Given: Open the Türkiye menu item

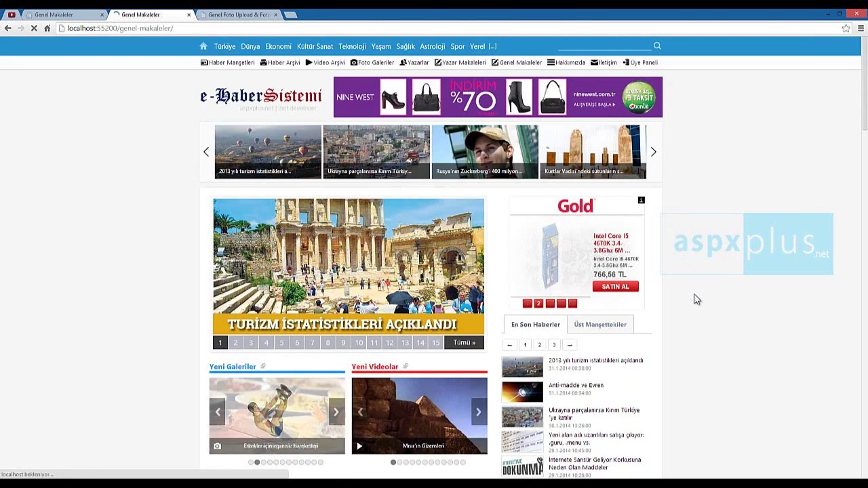Looking at the screenshot, I should tap(224, 47).
